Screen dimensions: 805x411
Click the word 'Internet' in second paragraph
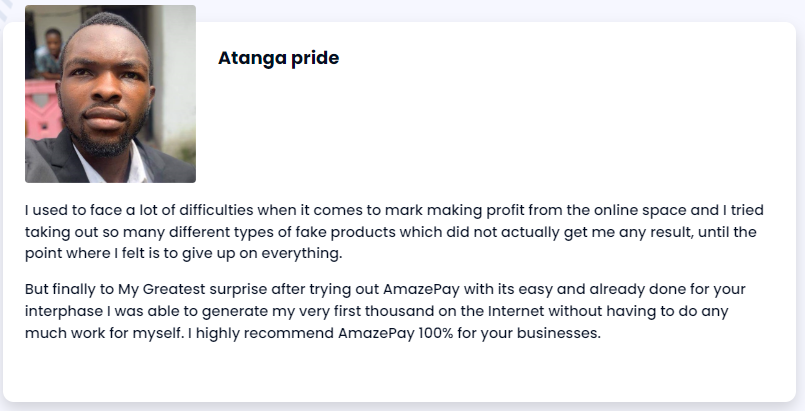click(x=515, y=311)
